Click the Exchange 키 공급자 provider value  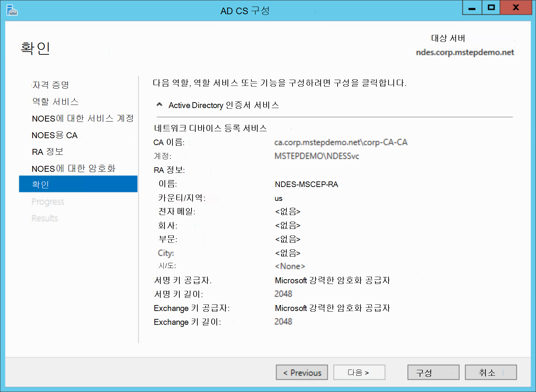332,308
